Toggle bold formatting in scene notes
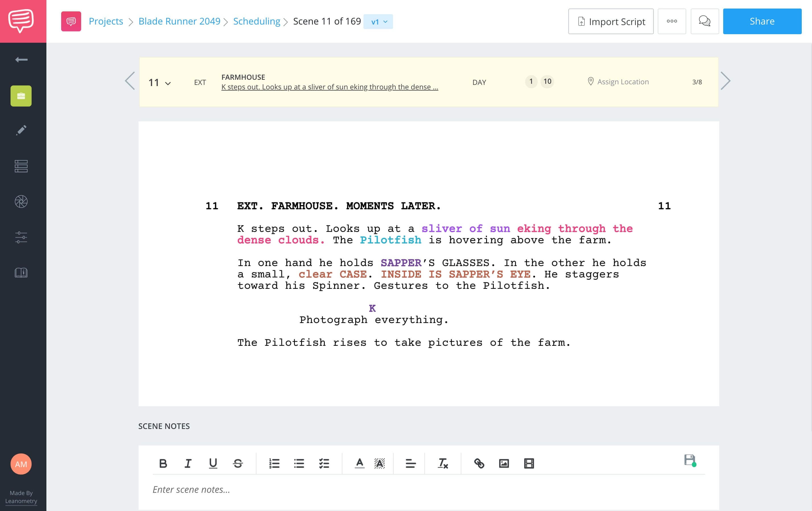The height and width of the screenshot is (511, 812). (x=163, y=463)
